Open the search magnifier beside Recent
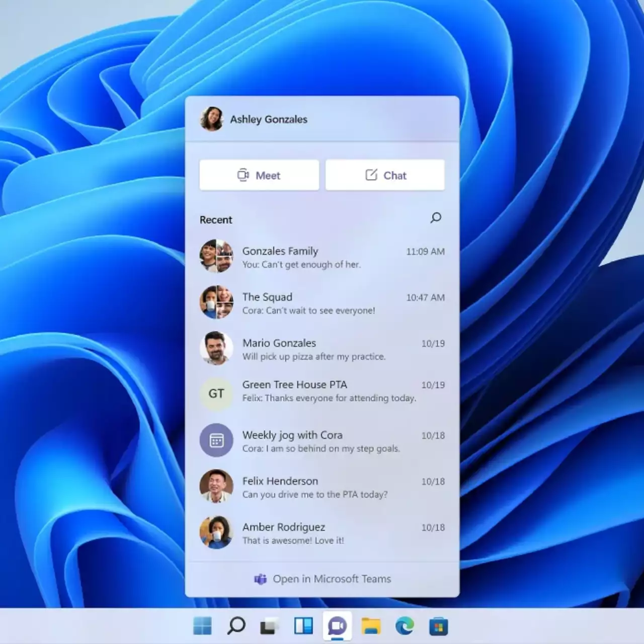644x644 pixels. tap(436, 218)
